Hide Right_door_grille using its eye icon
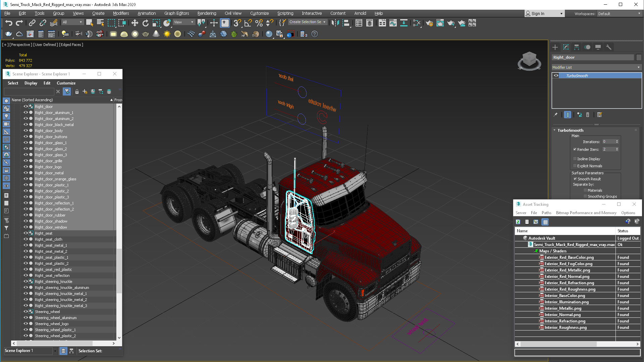This screenshot has height=362, width=644. (25, 161)
